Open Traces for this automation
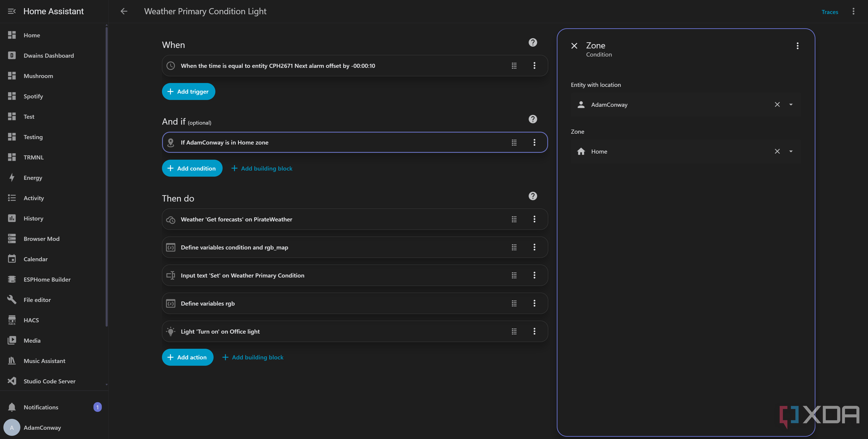The width and height of the screenshot is (868, 439). pyautogui.click(x=830, y=12)
